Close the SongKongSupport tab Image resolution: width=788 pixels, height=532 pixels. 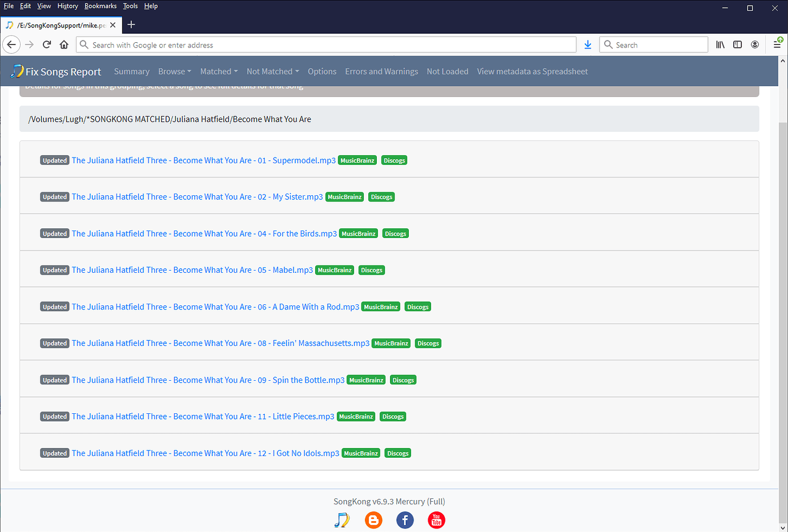(x=113, y=25)
